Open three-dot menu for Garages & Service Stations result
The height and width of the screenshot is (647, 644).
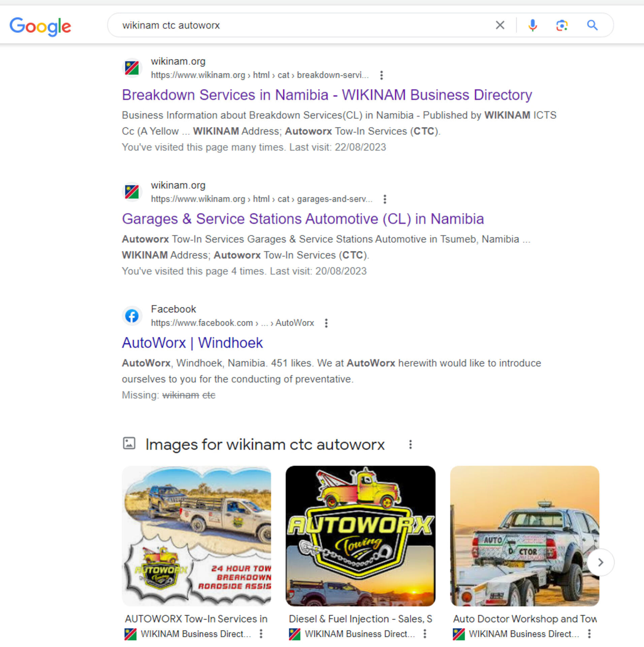click(x=385, y=199)
